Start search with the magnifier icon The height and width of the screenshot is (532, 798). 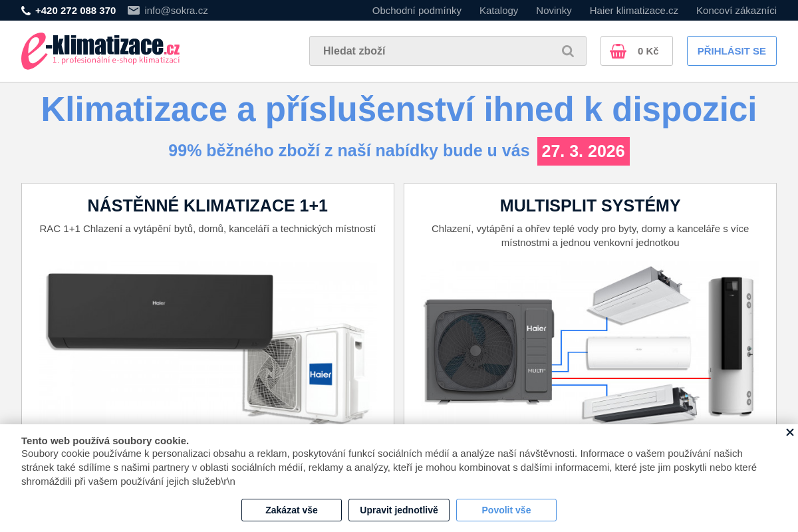click(567, 51)
